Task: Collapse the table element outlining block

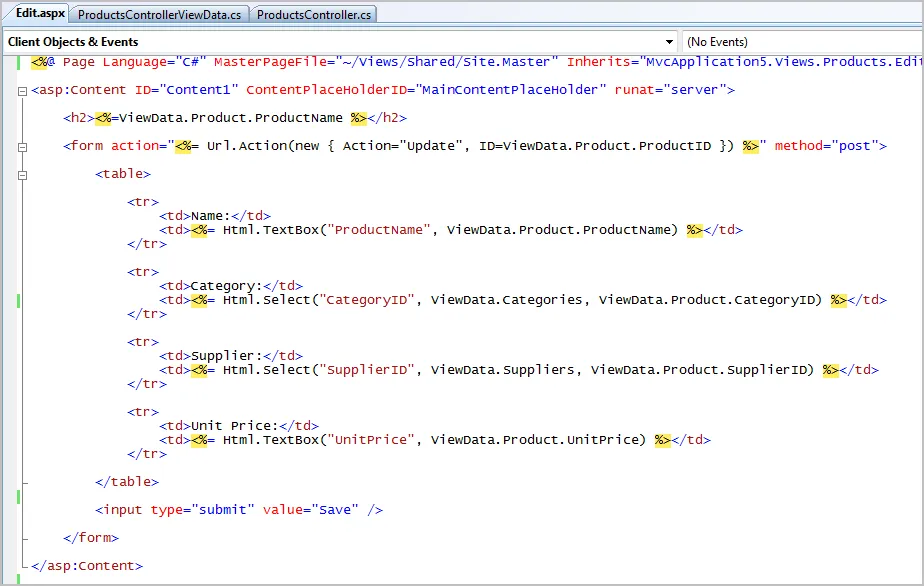Action: coord(22,174)
